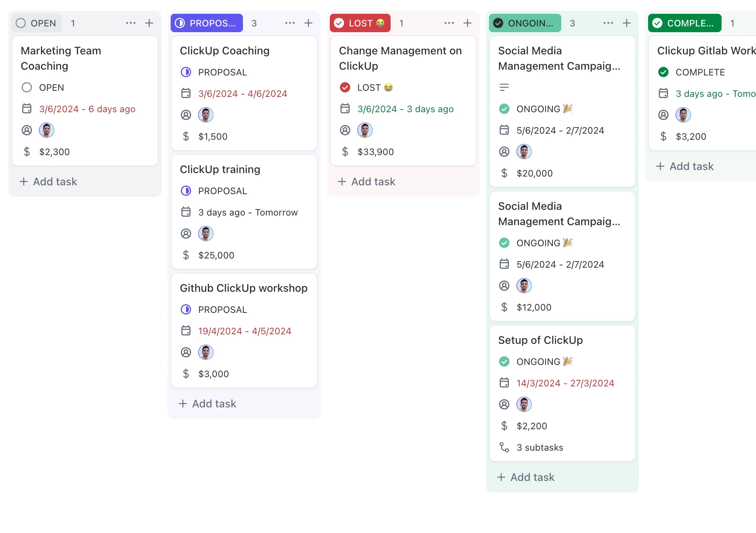Open the Github ClickUp workshop task title

click(x=244, y=288)
